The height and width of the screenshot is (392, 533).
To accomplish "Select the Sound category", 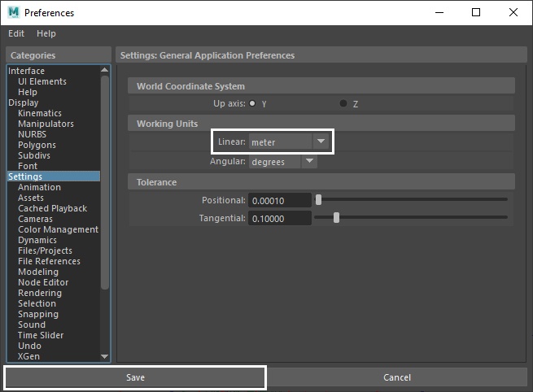I will pos(32,324).
